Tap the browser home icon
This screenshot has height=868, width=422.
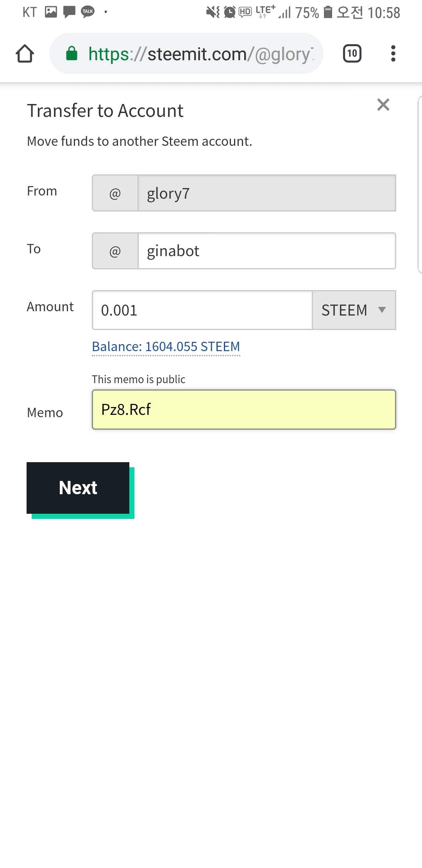[25, 54]
